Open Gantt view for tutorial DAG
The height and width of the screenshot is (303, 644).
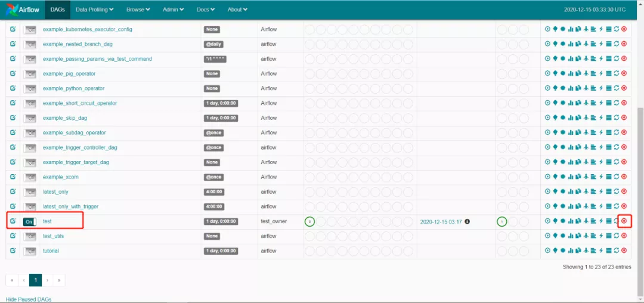[x=593, y=251]
